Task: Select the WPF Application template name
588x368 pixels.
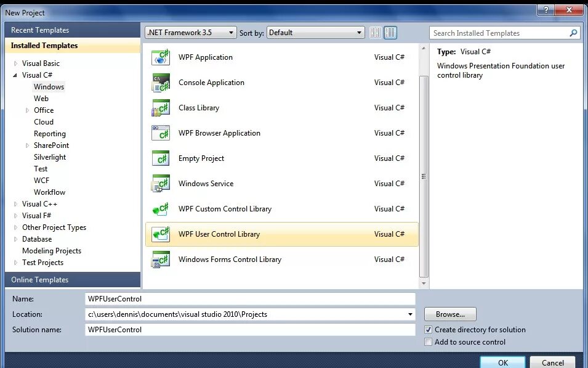Action: pyautogui.click(x=206, y=57)
